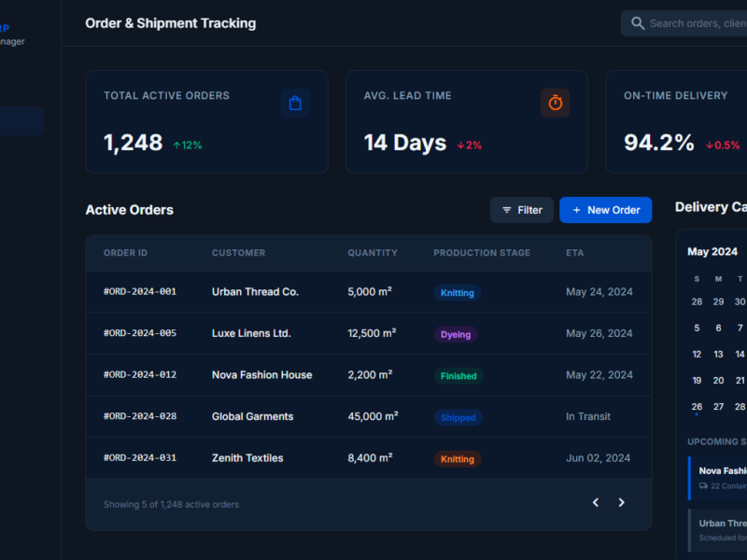Select May 26 on the delivery calendar
Image resolution: width=747 pixels, height=560 pixels.
point(697,406)
